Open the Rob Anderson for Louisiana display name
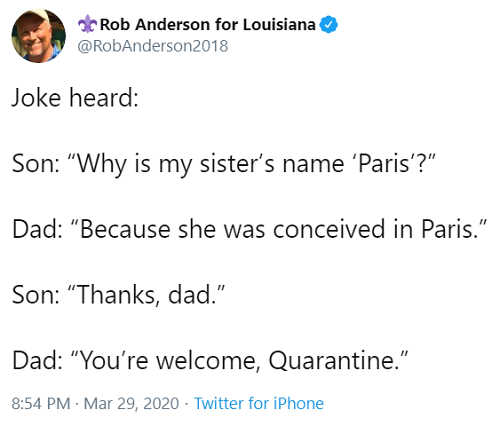500x426 pixels. 208,24
